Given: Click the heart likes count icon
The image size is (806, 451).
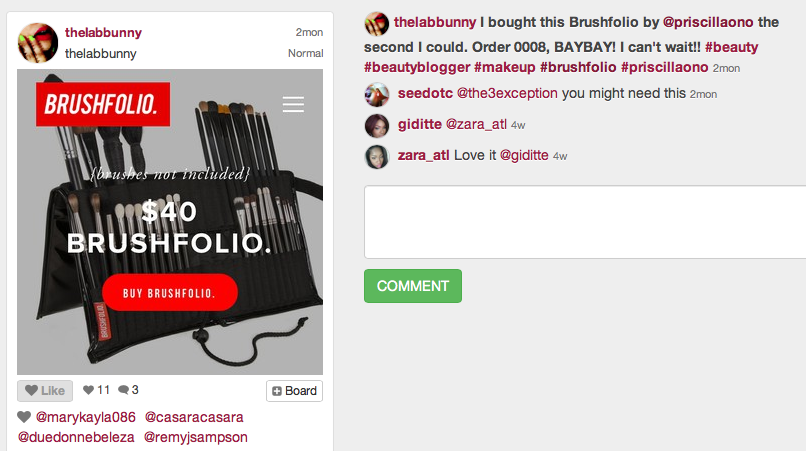Looking at the screenshot, I should pos(88,390).
